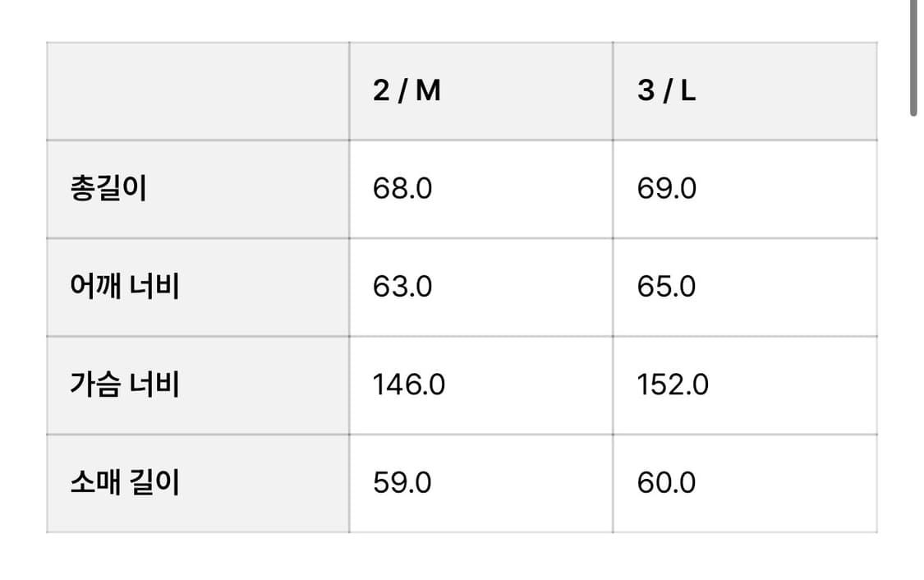Click blank space below the size table
The height and width of the screenshot is (580, 924).
pyautogui.click(x=460, y=559)
